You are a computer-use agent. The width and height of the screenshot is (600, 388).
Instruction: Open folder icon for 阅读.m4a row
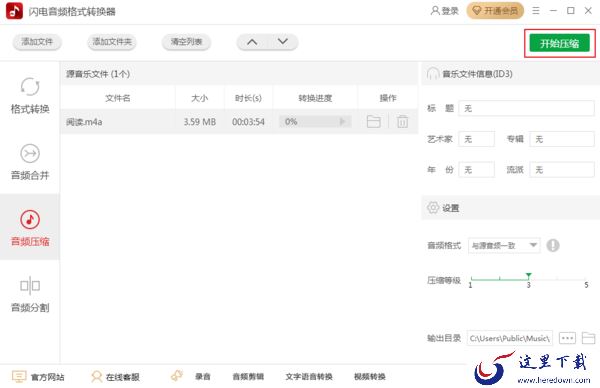tap(373, 122)
